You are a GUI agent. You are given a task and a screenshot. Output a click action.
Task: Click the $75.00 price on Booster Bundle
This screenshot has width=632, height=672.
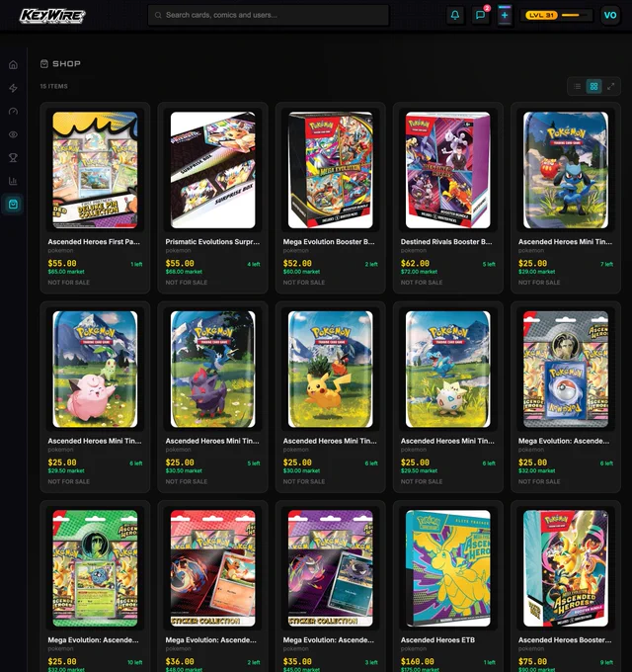[532, 661]
